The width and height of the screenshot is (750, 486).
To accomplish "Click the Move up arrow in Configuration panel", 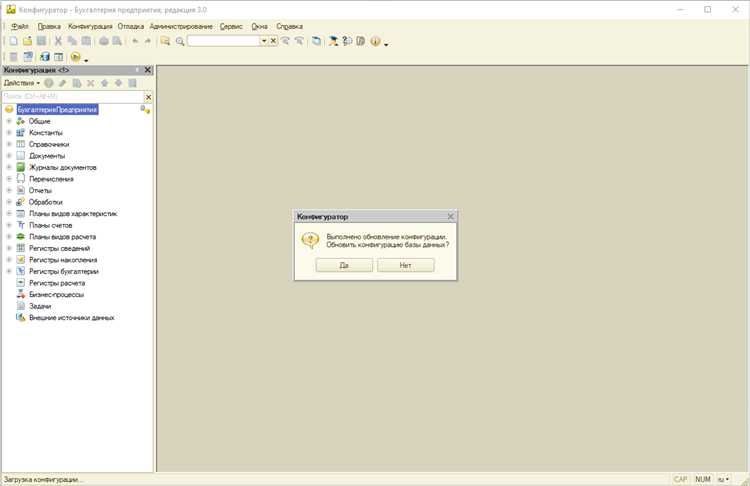I will click(x=104, y=83).
